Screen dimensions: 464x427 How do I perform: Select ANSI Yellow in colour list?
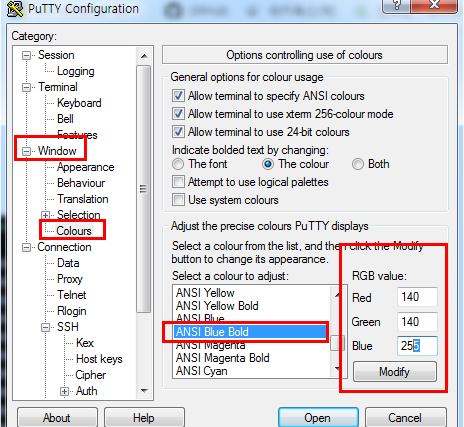click(251, 293)
